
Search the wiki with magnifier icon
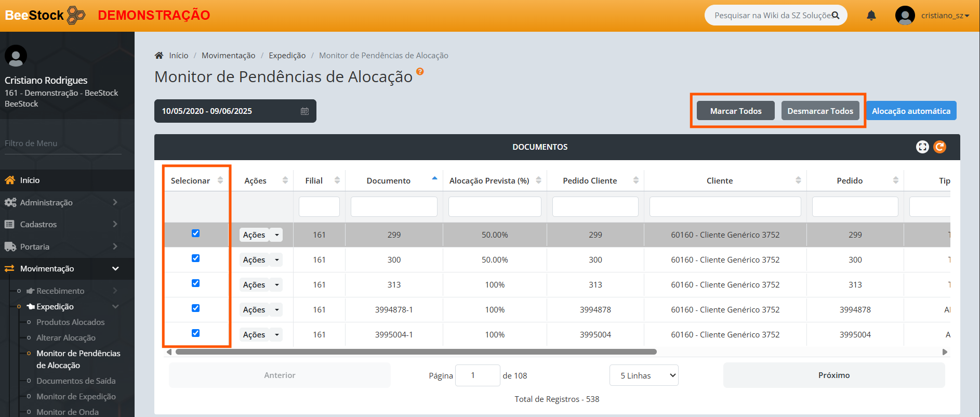tap(836, 16)
